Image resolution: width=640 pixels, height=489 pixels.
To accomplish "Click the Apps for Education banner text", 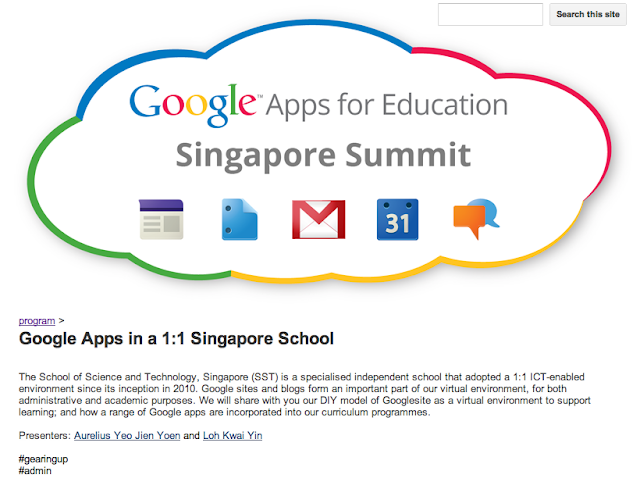I will click(x=387, y=106).
